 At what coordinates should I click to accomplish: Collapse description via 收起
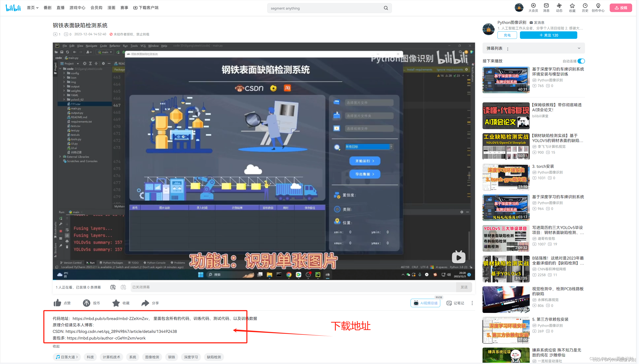(56, 346)
